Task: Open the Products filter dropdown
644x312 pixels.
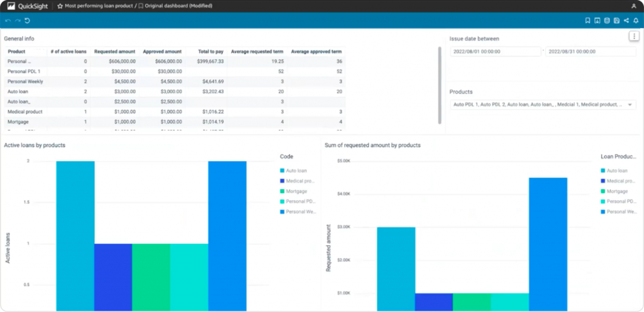Action: 543,104
